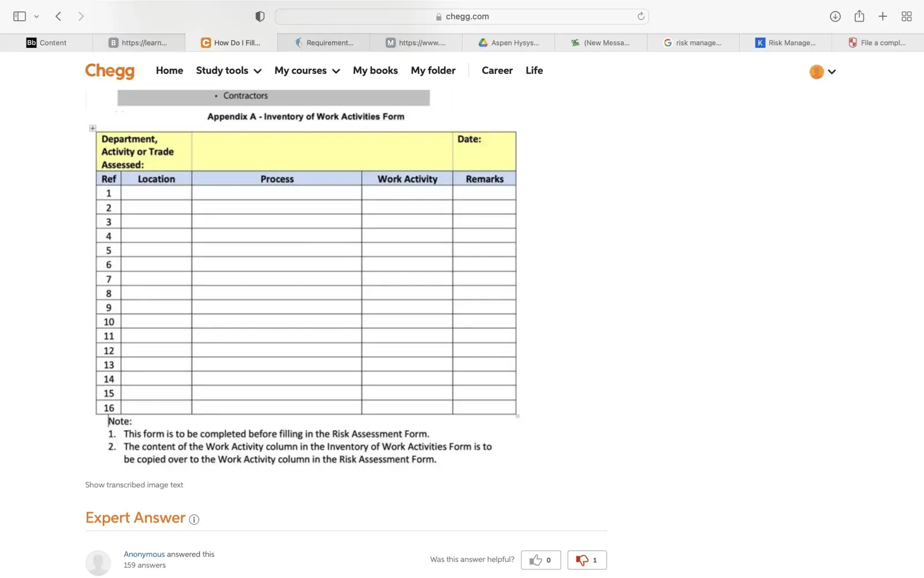Go back with the browser back arrow
The image size is (924, 578).
(58, 16)
